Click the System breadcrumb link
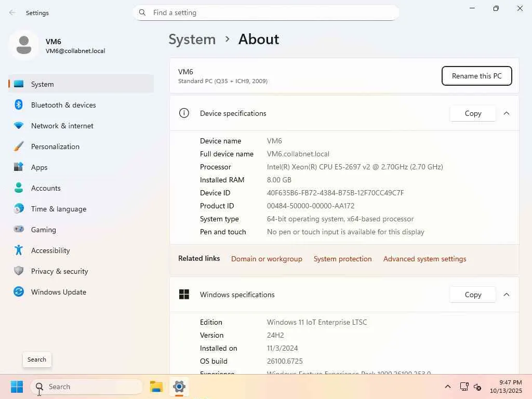The height and width of the screenshot is (399, 532). point(192,39)
